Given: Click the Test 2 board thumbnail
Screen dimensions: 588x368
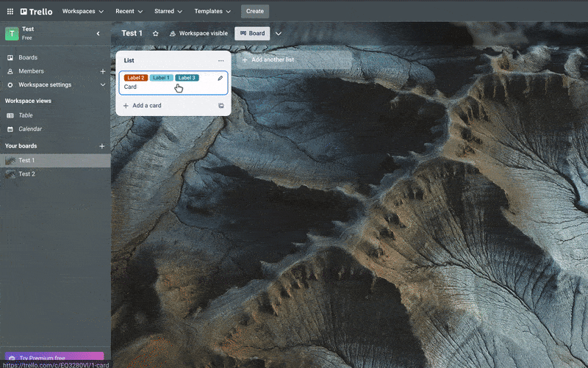Looking at the screenshot, I should [x=10, y=174].
